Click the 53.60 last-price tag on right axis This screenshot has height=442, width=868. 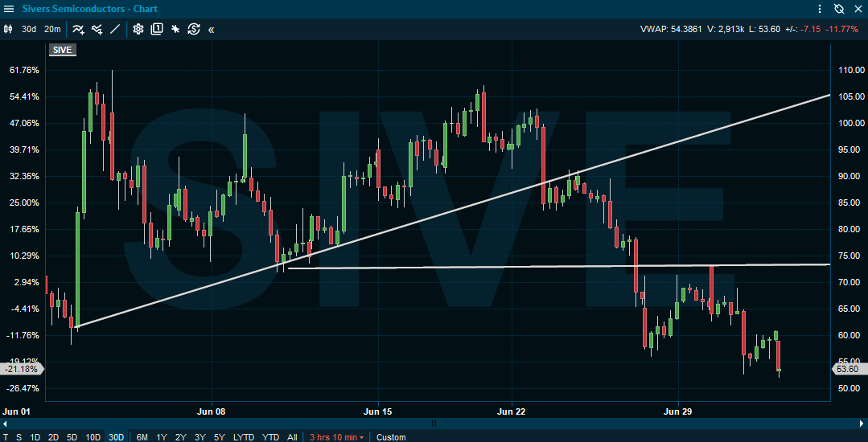coord(849,369)
